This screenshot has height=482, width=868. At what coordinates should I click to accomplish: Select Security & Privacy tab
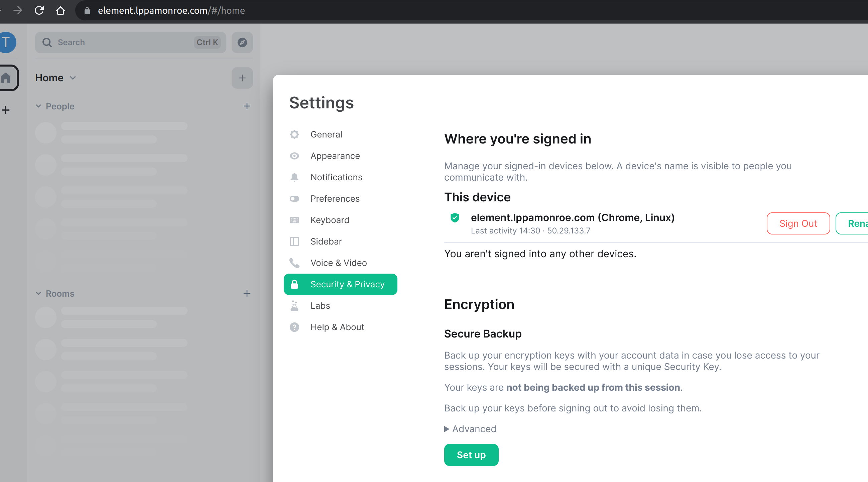(340, 284)
